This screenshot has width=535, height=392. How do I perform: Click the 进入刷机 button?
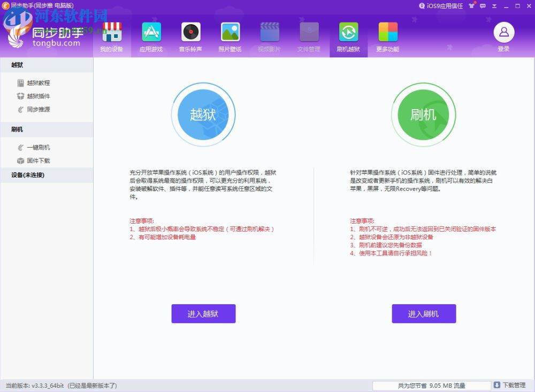(424, 313)
